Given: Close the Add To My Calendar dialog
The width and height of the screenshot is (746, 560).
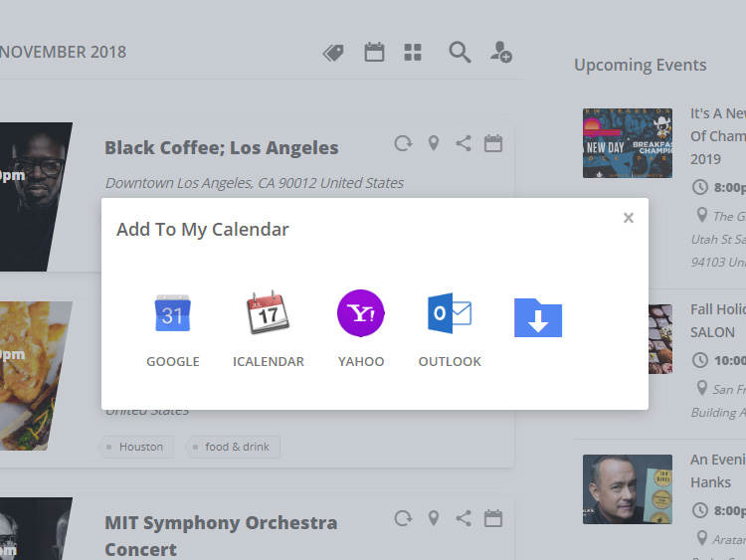Looking at the screenshot, I should [629, 218].
